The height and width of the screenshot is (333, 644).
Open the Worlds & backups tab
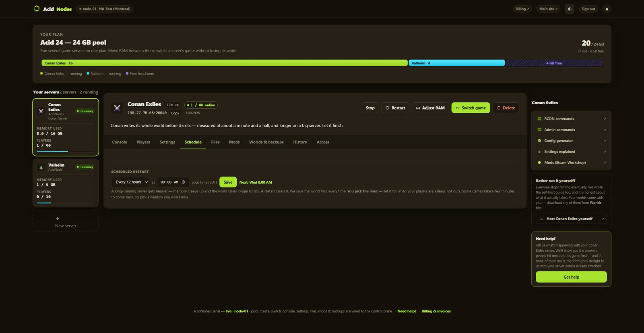[266, 142]
